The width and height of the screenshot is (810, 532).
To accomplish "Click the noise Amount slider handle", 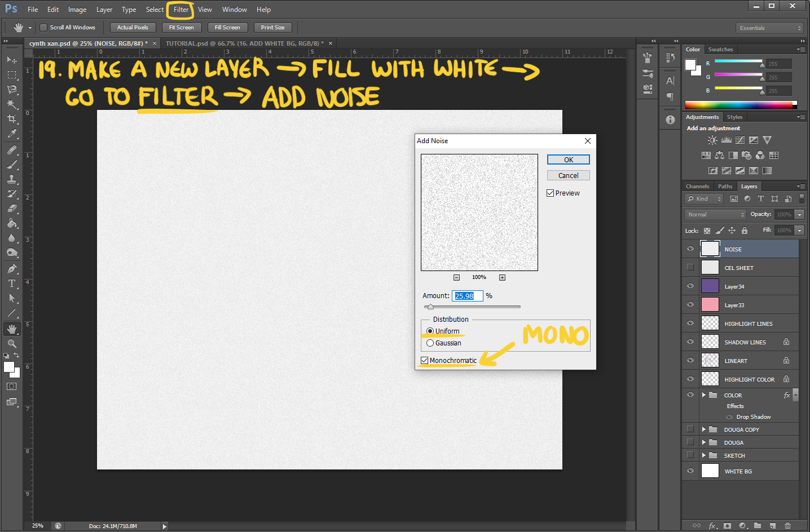I will [430, 307].
